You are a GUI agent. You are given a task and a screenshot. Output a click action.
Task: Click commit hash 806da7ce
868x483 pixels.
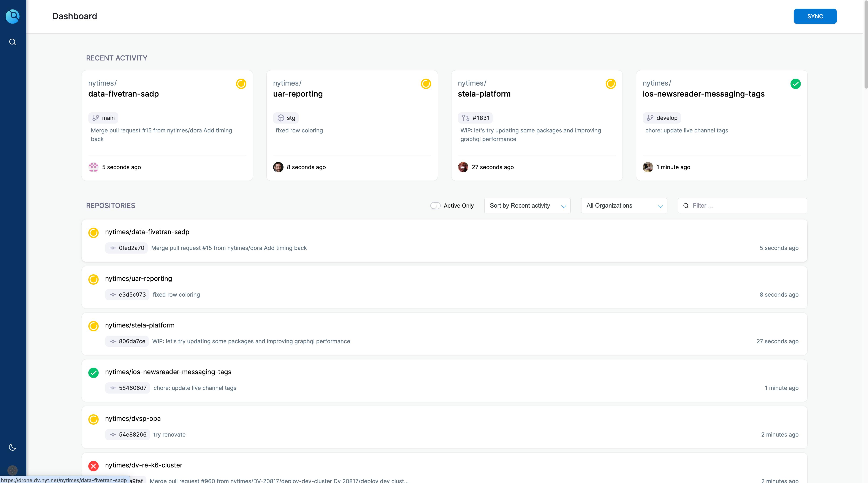(132, 342)
